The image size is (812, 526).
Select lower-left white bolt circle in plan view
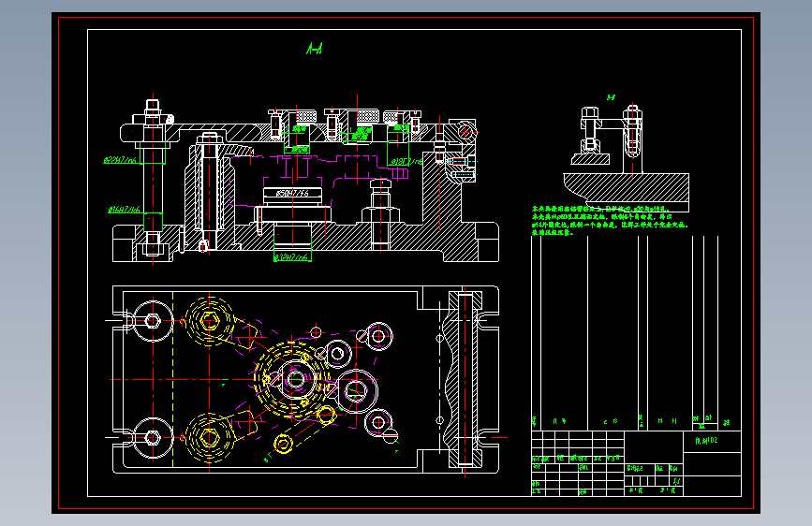click(x=153, y=438)
